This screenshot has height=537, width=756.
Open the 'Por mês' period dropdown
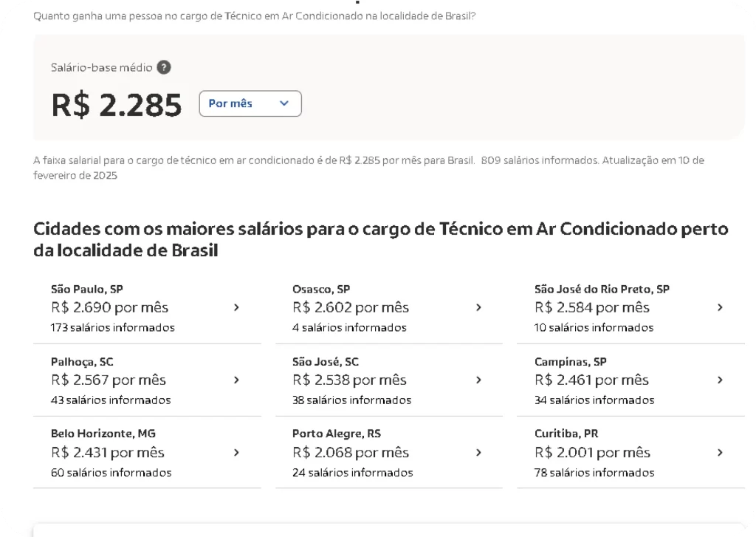(250, 103)
